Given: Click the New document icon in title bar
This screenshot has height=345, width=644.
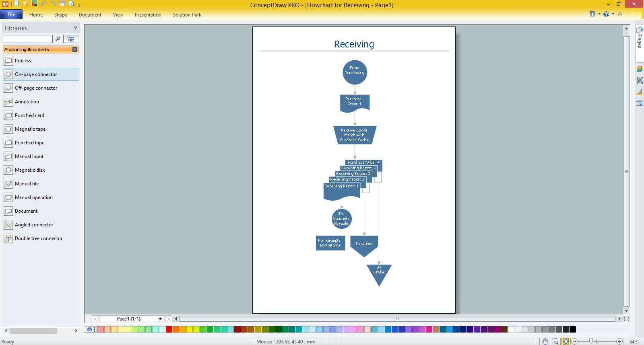Looking at the screenshot, I should [17, 4].
